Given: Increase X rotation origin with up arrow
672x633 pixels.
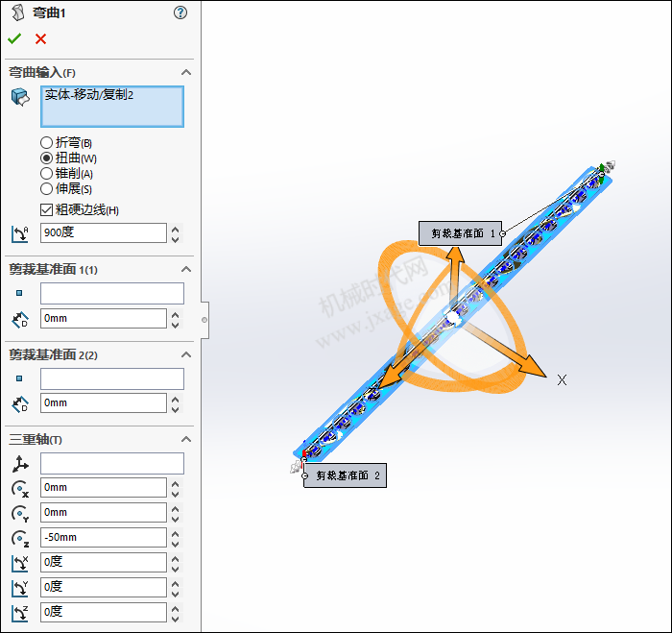Looking at the screenshot, I should tap(176, 484).
